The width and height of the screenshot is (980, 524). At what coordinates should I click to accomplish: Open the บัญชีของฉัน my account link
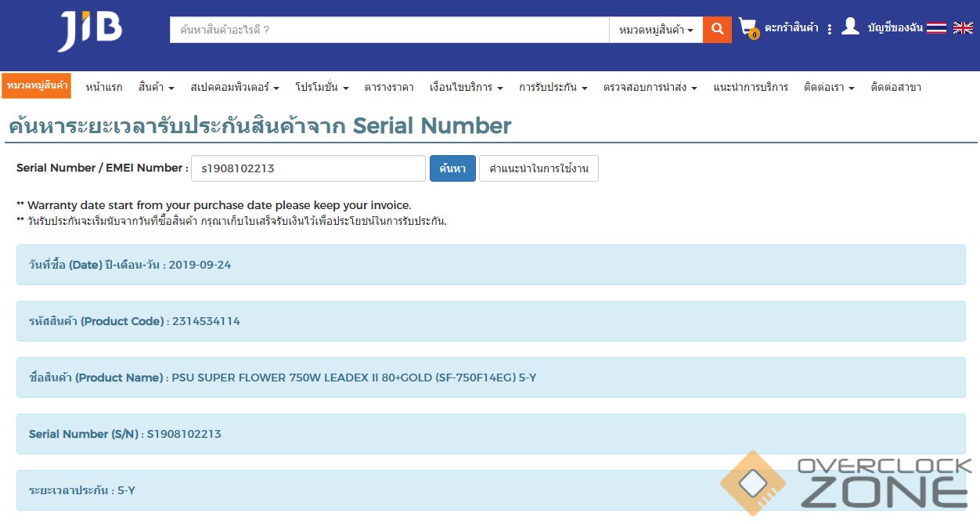(x=895, y=28)
